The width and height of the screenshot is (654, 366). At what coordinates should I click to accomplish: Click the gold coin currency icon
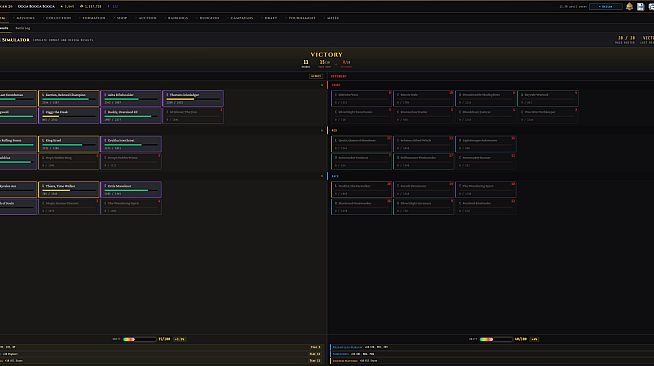[x=82, y=6]
